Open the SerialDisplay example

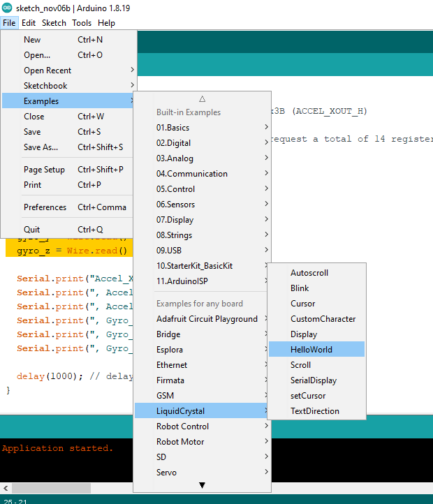316,380
